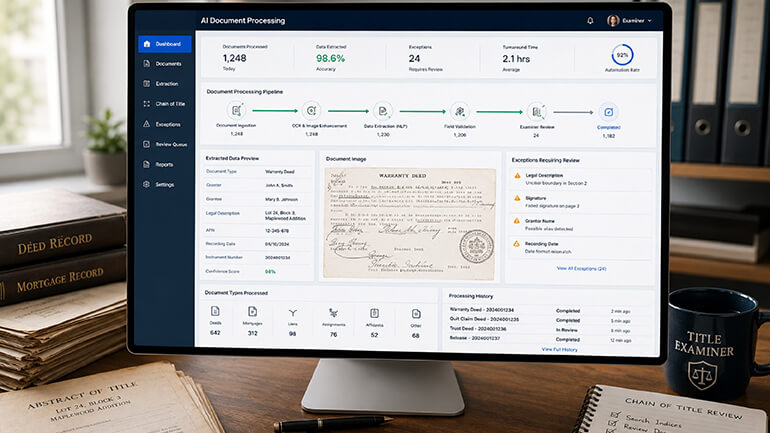The image size is (770, 433).
Task: Open the notifications bell icon
Action: click(590, 21)
